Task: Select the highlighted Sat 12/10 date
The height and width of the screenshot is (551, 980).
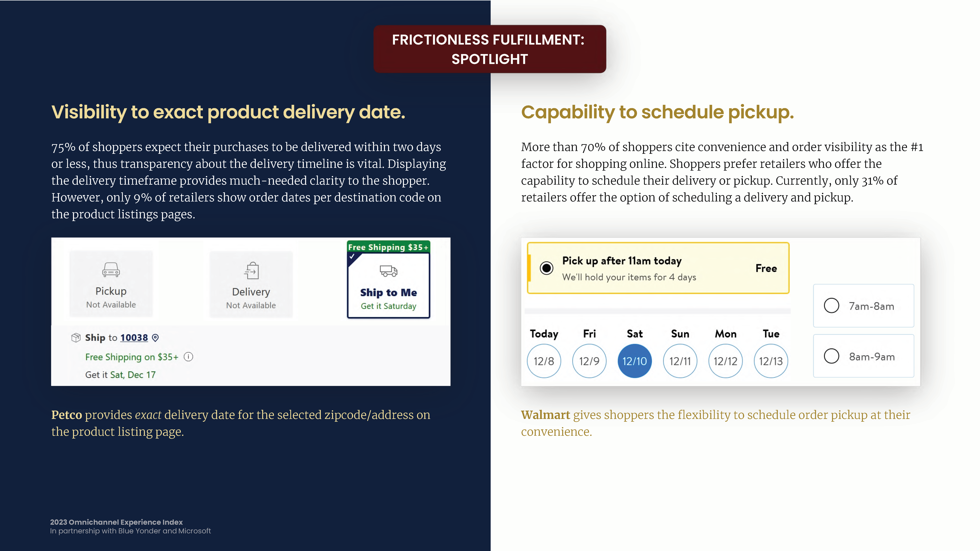Action: click(x=635, y=361)
